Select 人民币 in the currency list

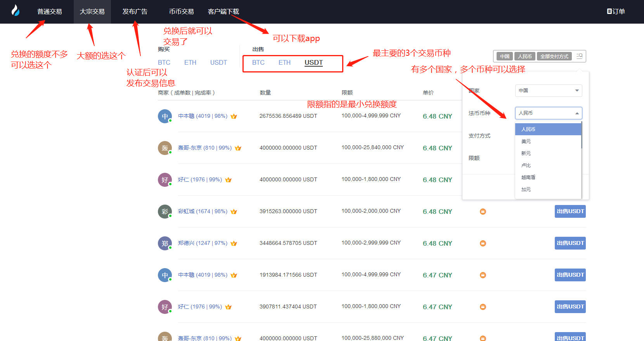548,129
